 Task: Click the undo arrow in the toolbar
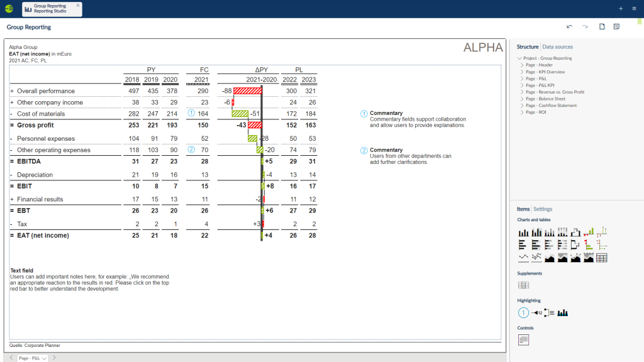(569, 27)
